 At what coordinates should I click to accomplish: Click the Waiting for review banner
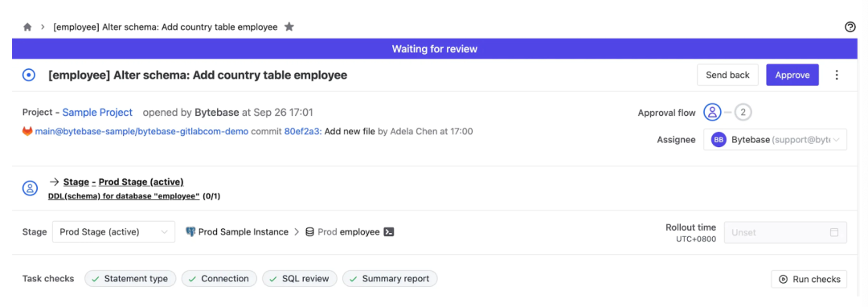(x=435, y=49)
